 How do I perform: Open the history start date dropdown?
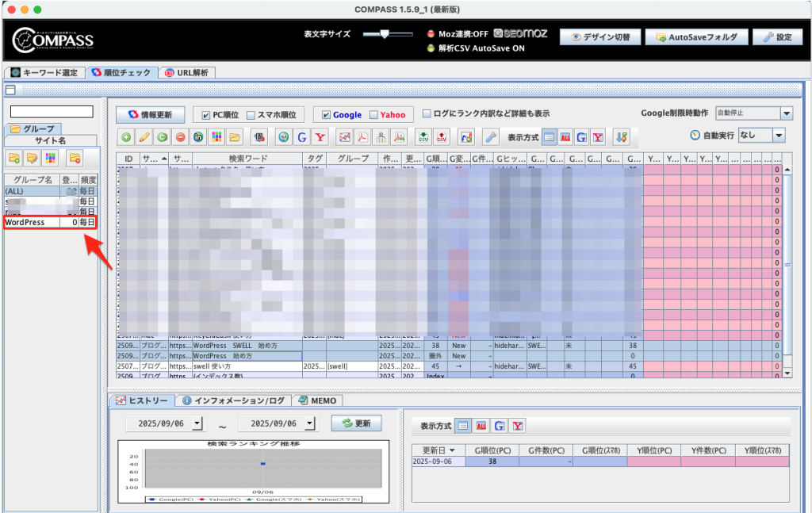[x=197, y=423]
